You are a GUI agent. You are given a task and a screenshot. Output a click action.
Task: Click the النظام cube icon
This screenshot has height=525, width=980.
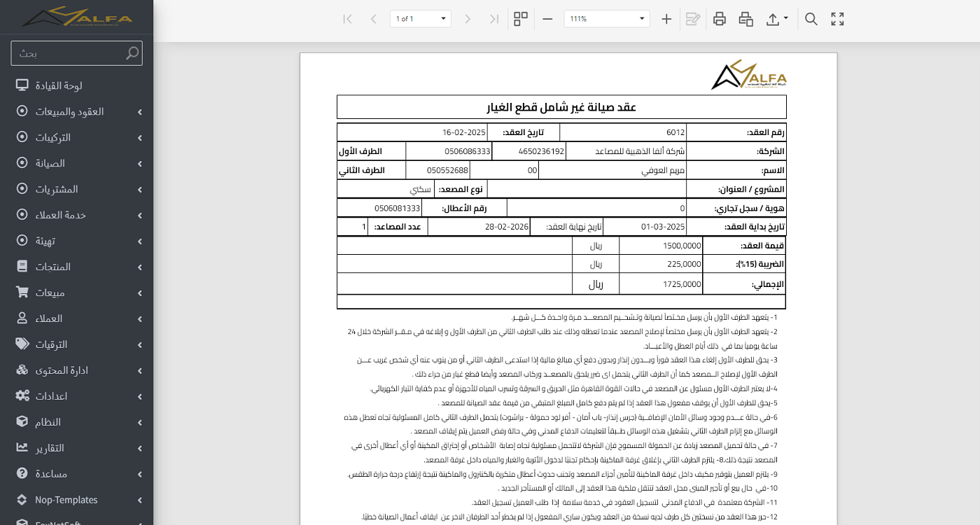tap(22, 422)
